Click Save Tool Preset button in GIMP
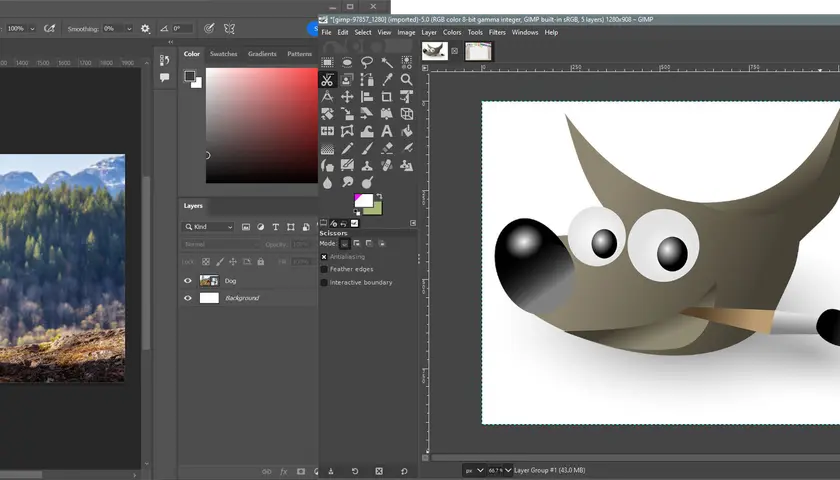Viewport: 840px width, 480px height. [331, 471]
